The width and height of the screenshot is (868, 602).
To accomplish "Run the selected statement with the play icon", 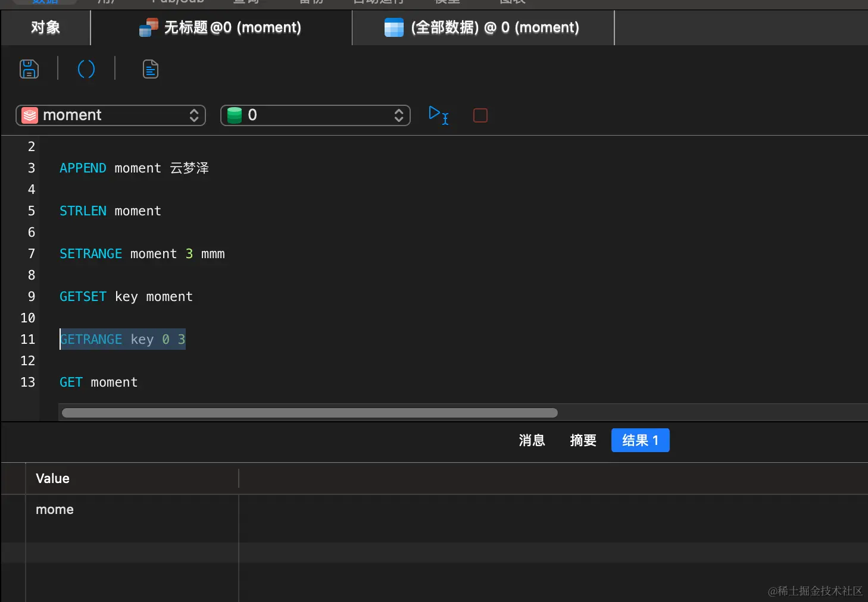I will tap(439, 115).
